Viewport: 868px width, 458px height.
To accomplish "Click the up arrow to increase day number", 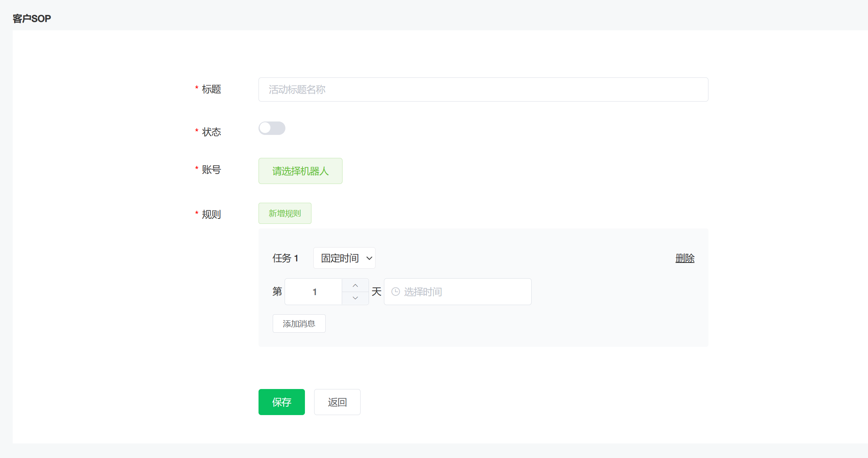I will pos(355,285).
